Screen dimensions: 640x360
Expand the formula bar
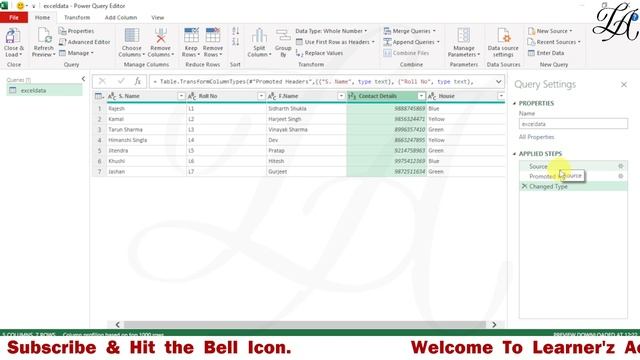(498, 82)
